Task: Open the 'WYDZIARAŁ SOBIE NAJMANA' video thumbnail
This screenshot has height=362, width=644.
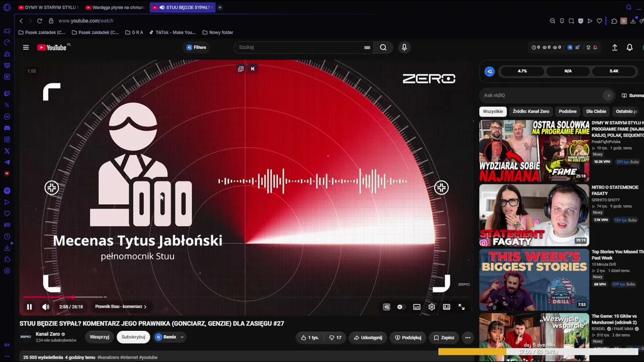Action: pyautogui.click(x=534, y=150)
